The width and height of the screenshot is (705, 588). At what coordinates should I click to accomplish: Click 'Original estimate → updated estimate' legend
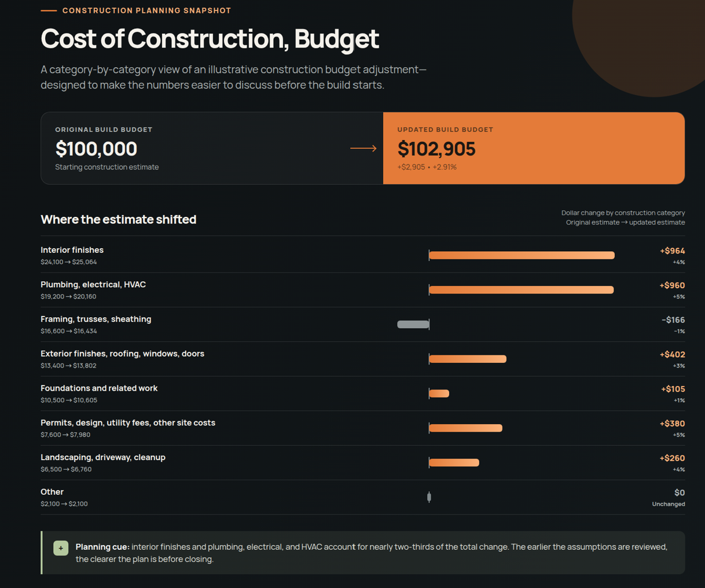pyautogui.click(x=625, y=222)
